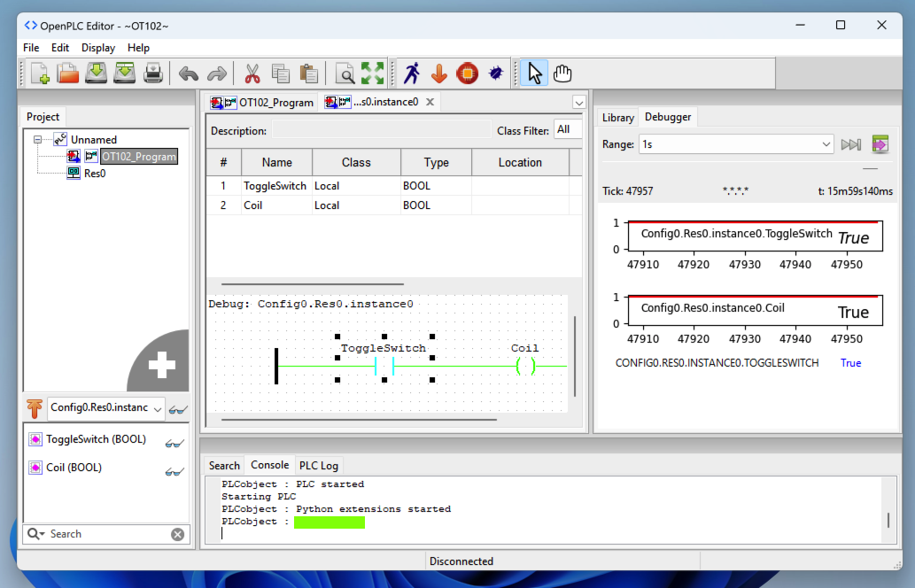Click the Location column header
This screenshot has height=588, width=915.
(x=520, y=163)
